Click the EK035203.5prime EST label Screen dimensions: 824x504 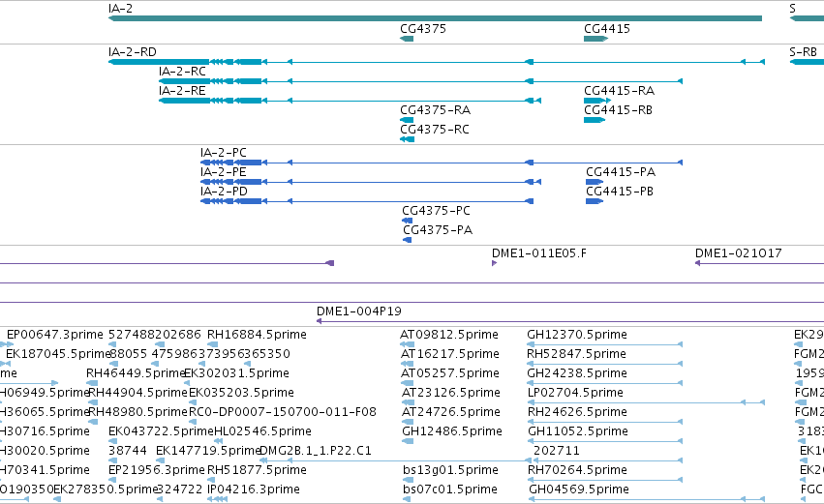coord(241,393)
